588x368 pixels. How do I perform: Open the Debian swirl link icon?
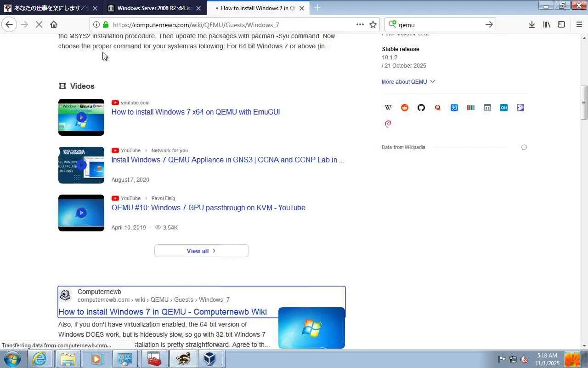click(388, 124)
